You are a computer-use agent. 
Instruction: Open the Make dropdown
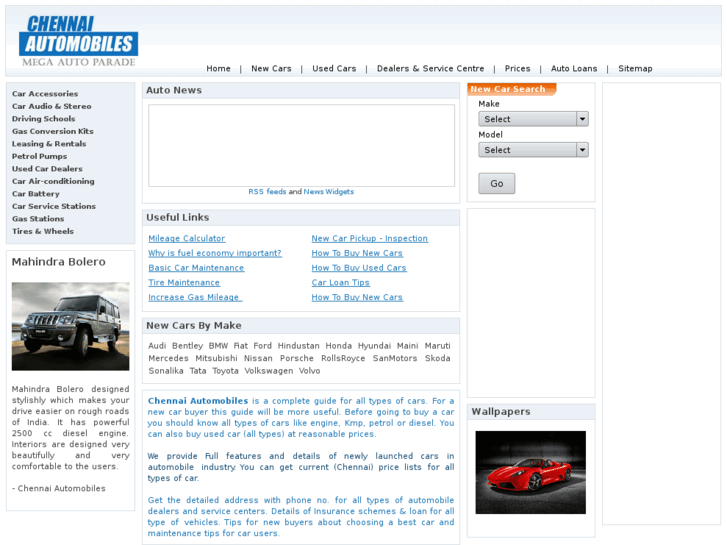click(533, 119)
